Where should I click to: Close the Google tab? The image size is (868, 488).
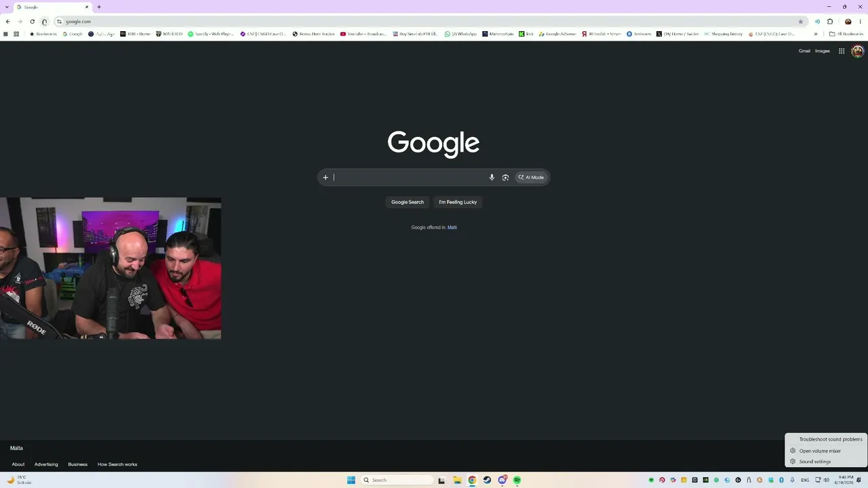pyautogui.click(x=87, y=7)
